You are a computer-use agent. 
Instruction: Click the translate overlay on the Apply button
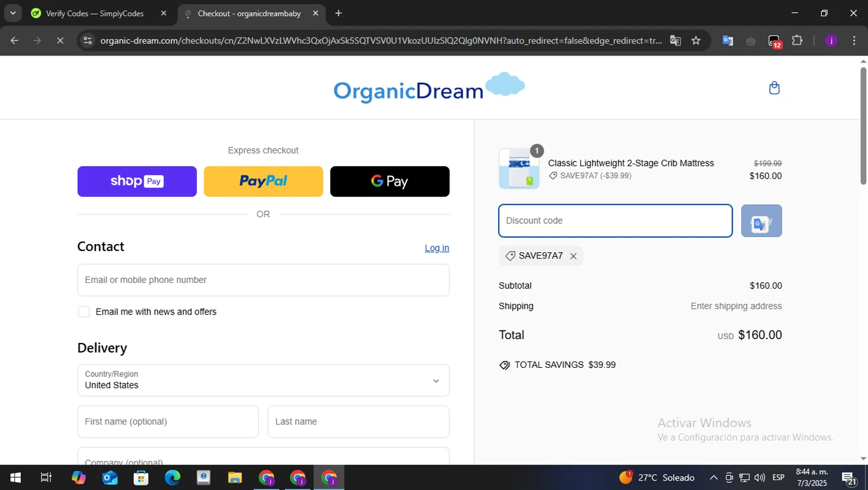[x=759, y=223]
